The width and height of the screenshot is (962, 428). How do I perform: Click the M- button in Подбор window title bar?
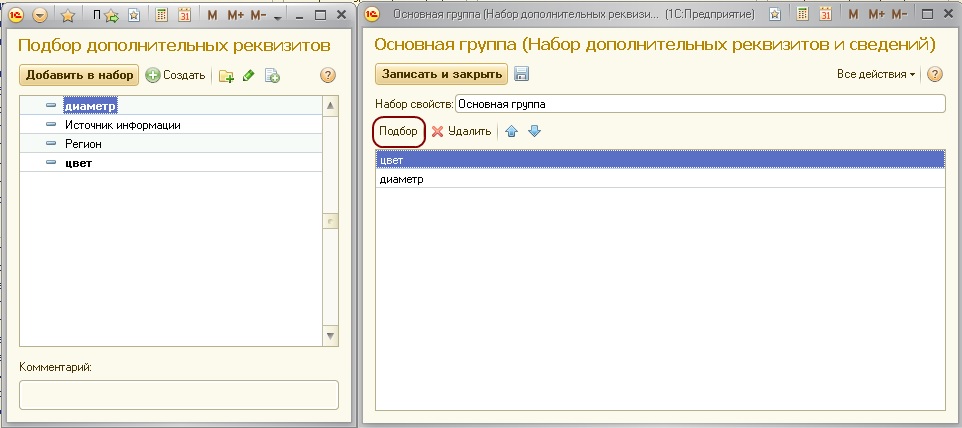pos(258,16)
